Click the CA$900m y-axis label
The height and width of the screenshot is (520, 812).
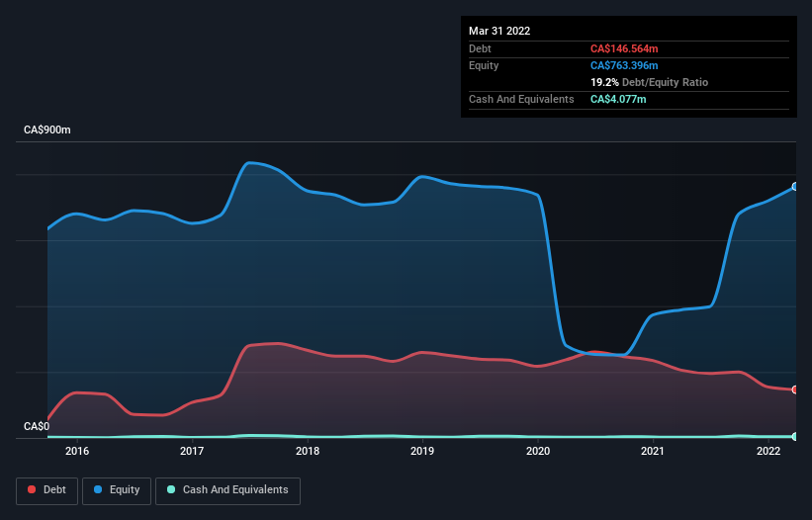click(x=47, y=130)
